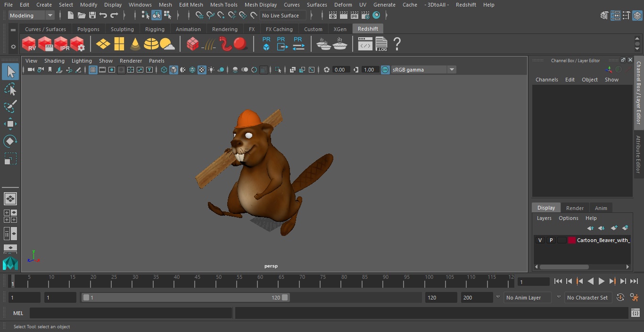This screenshot has width=644, height=332.
Task: Open the Channels menu in Channel Box
Action: (x=547, y=80)
